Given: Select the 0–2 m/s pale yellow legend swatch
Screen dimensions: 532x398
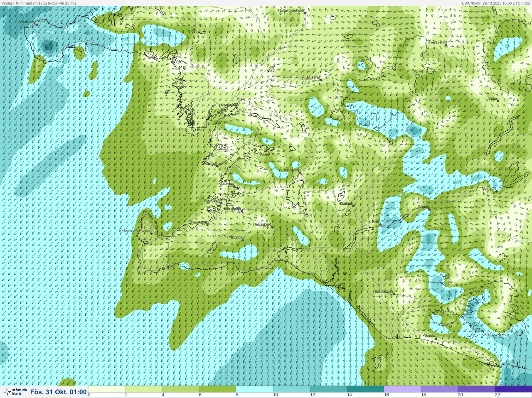Looking at the screenshot, I should [x=107, y=389].
